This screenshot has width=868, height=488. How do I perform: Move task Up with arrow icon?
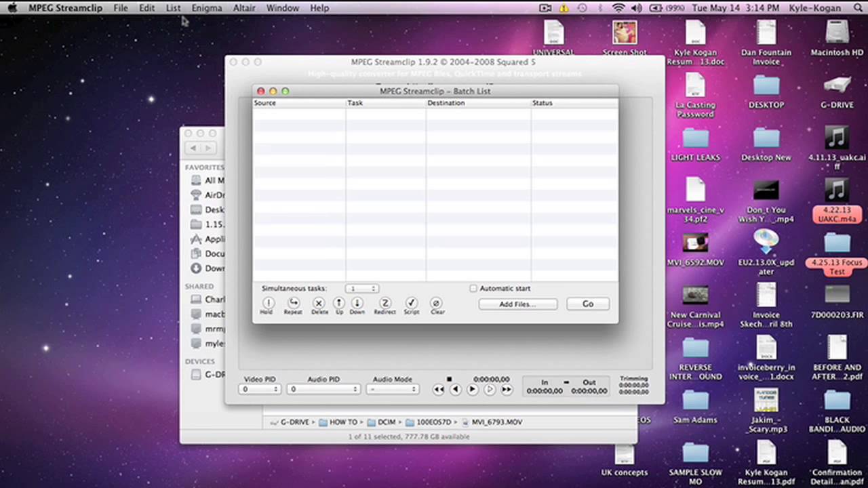(x=339, y=304)
